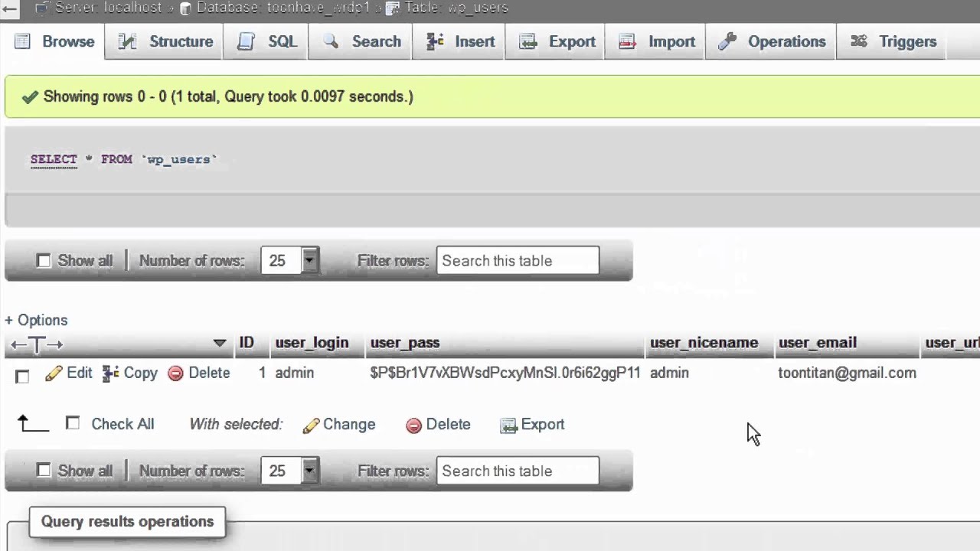The image size is (980, 551).
Task: Sort by user_nicename column header
Action: (x=704, y=343)
